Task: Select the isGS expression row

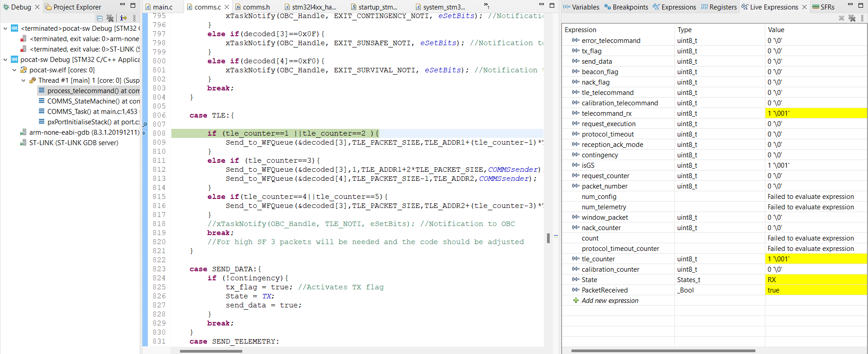Action: [x=714, y=165]
